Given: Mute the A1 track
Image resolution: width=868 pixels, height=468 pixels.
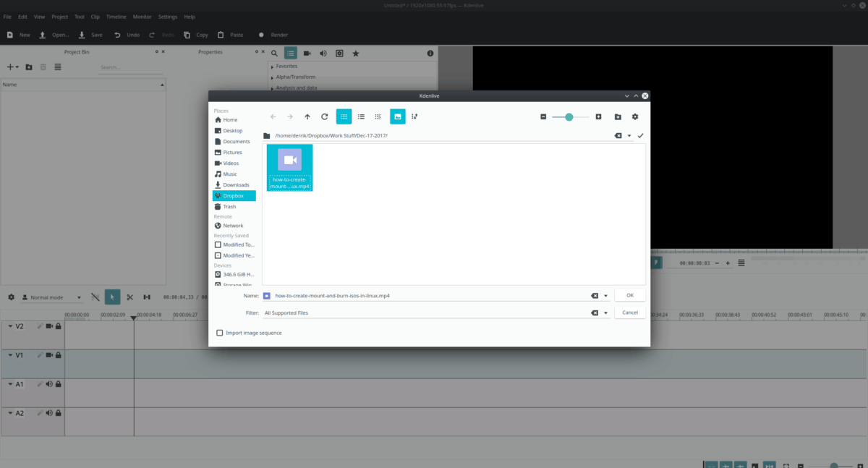Looking at the screenshot, I should tap(50, 384).
